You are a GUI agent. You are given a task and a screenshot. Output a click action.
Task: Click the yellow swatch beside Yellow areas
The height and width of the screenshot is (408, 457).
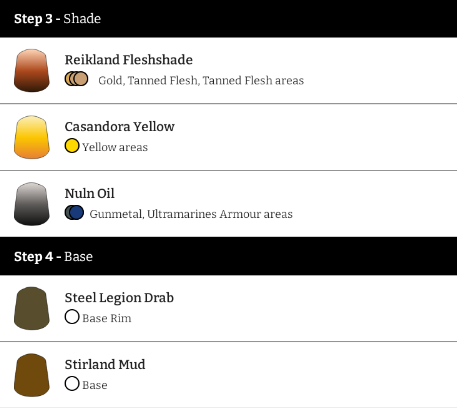coord(72,146)
